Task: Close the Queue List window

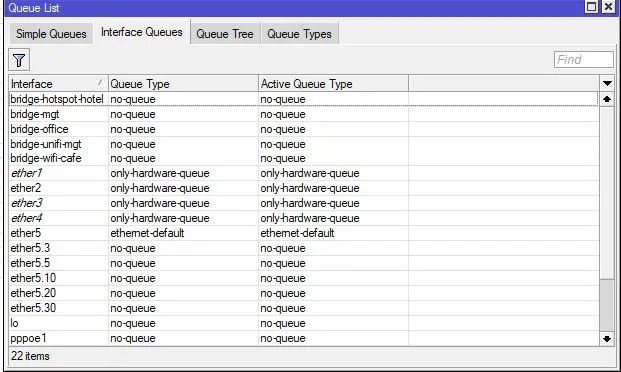Action: (608, 7)
